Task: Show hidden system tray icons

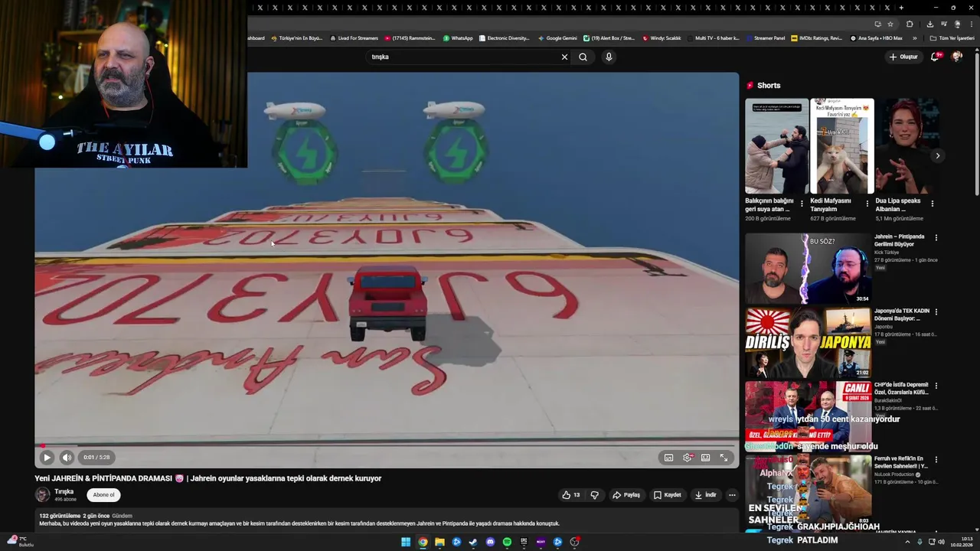Action: tap(910, 542)
